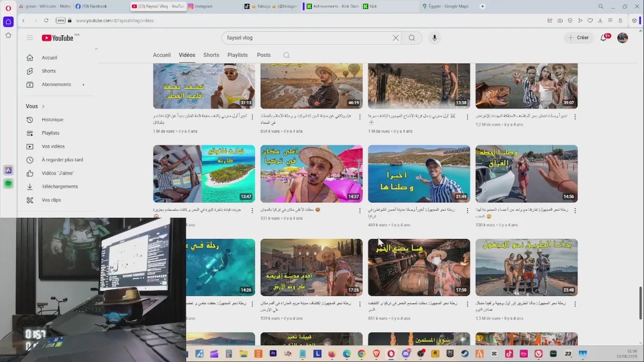Open options menu for the 31:13 video

tap(252, 117)
